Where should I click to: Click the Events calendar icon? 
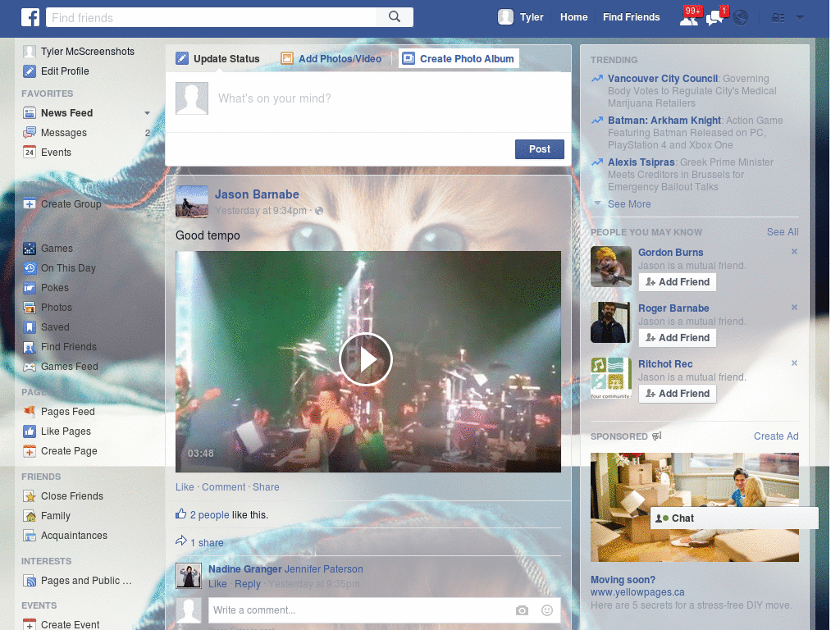pyautogui.click(x=30, y=152)
